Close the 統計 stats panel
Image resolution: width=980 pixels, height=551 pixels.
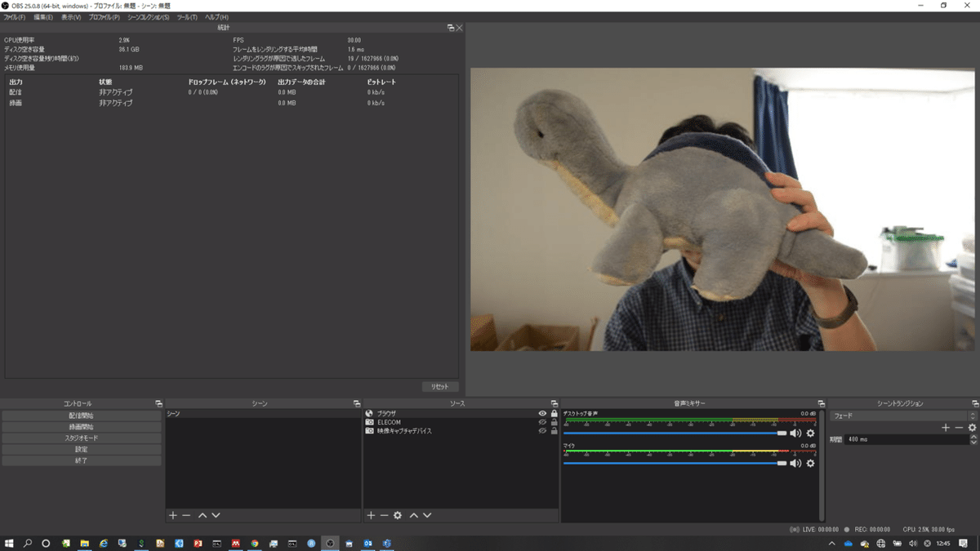tap(459, 28)
